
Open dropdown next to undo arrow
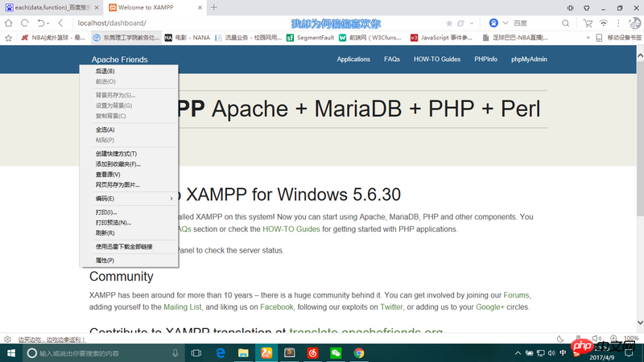pos(48,24)
